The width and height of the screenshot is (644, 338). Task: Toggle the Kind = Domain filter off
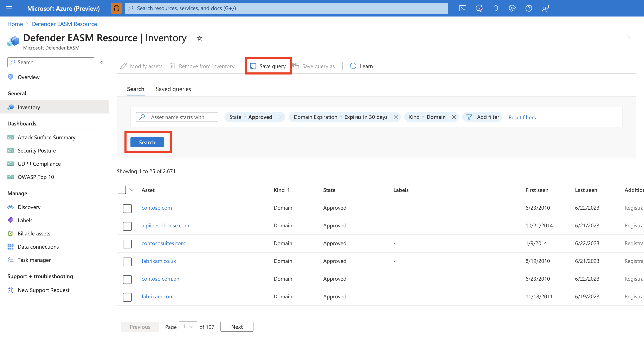coord(453,117)
